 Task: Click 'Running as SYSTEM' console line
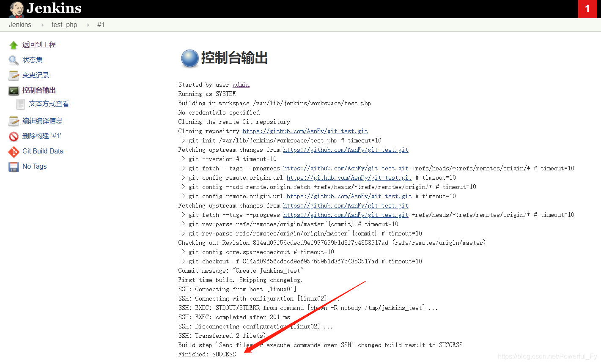[207, 94]
